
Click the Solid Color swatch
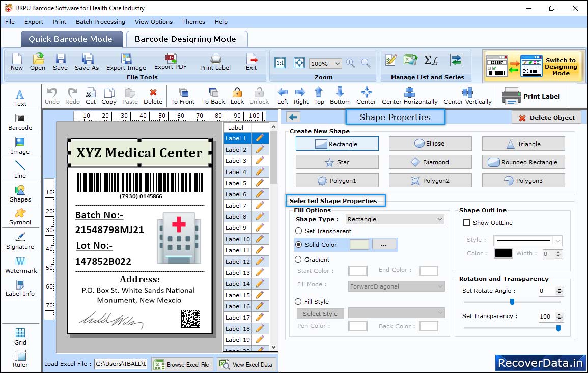[359, 244]
